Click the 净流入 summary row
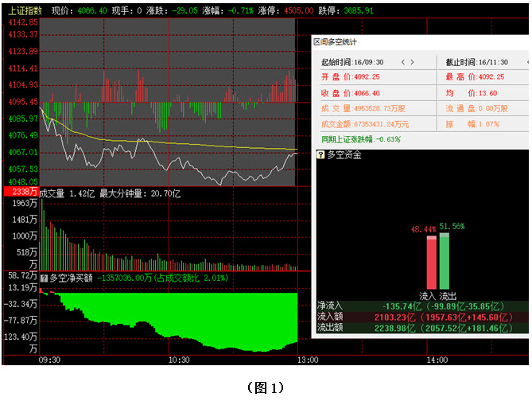Viewport: 532px width, 405px height. click(x=421, y=306)
